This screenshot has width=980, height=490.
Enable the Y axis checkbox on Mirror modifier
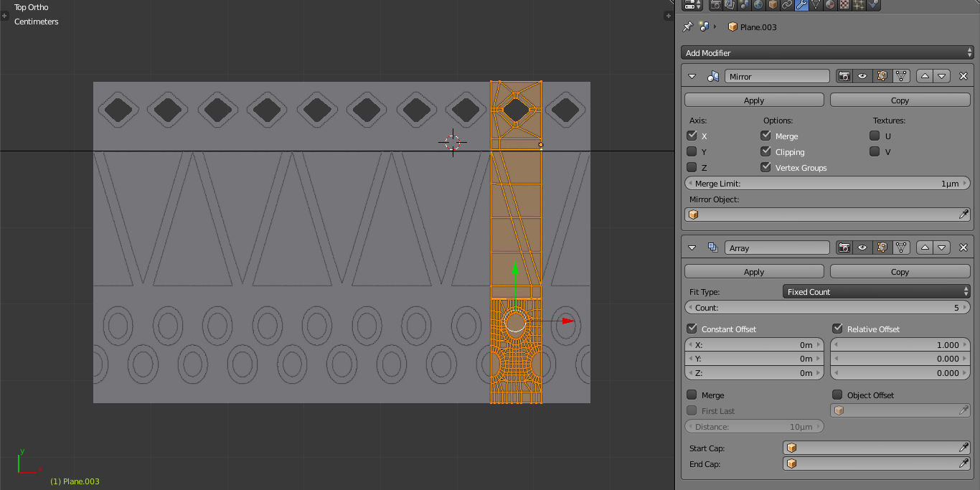coord(693,151)
